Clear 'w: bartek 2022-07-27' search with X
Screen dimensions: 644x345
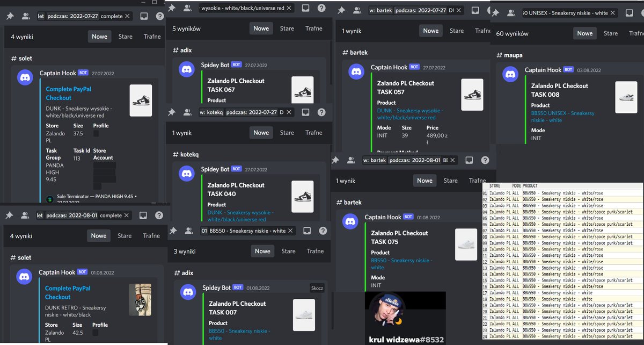[459, 11]
